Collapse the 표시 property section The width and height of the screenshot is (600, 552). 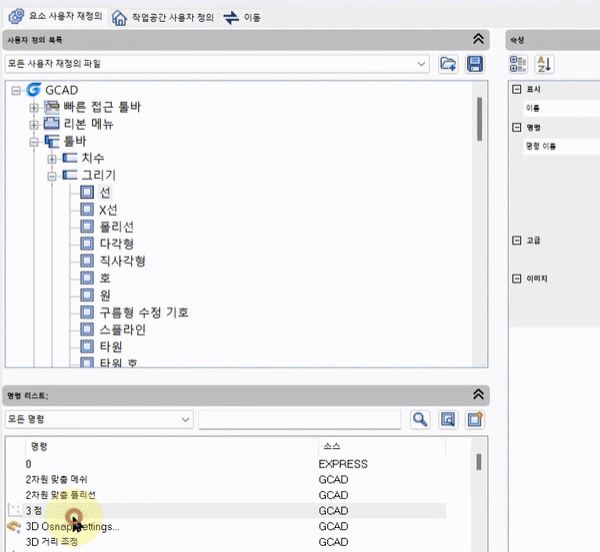click(x=516, y=90)
